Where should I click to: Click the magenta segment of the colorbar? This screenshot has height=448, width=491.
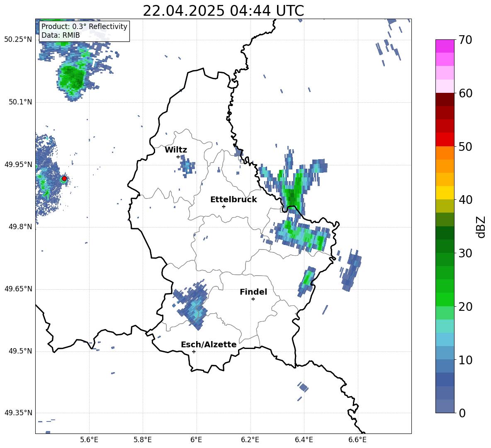(445, 46)
